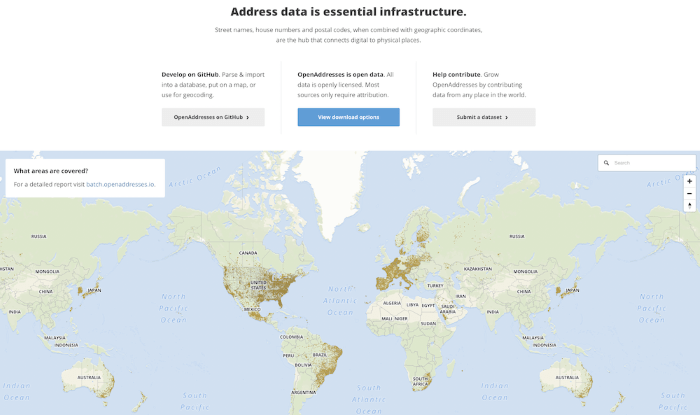Click the EGYPT map label
This screenshot has width=700, height=415.
coord(428,306)
